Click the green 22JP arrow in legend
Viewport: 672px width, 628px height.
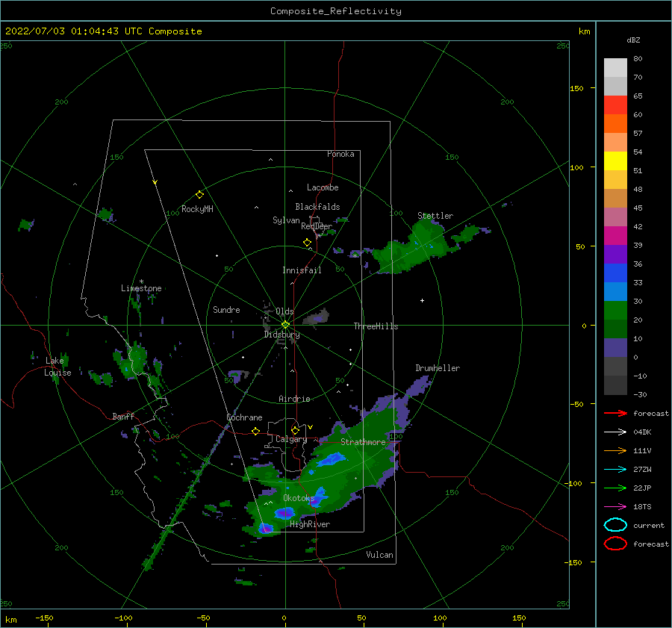tap(615, 488)
